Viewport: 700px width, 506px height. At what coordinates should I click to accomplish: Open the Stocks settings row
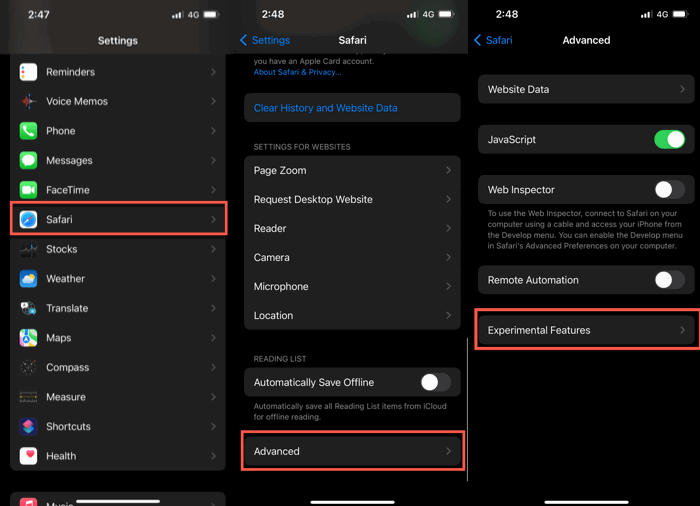118,249
